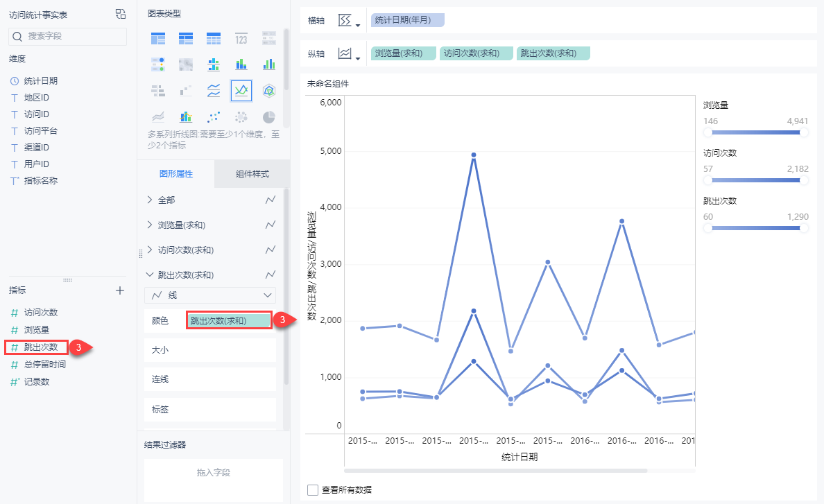Image resolution: width=824 pixels, height=504 pixels.
Task: Select the 记录数 indicator field
Action: coord(36,382)
